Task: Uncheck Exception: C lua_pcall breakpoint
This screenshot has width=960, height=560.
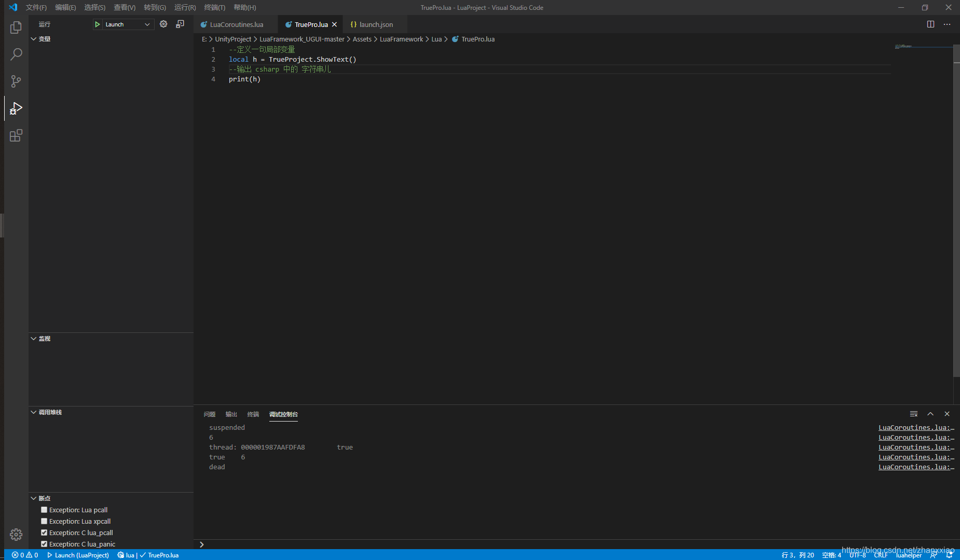Action: (44, 533)
